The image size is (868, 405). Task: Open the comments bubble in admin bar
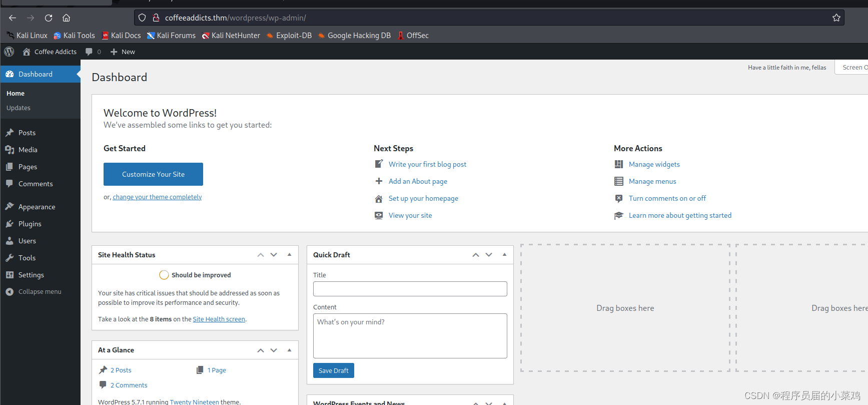[93, 52]
